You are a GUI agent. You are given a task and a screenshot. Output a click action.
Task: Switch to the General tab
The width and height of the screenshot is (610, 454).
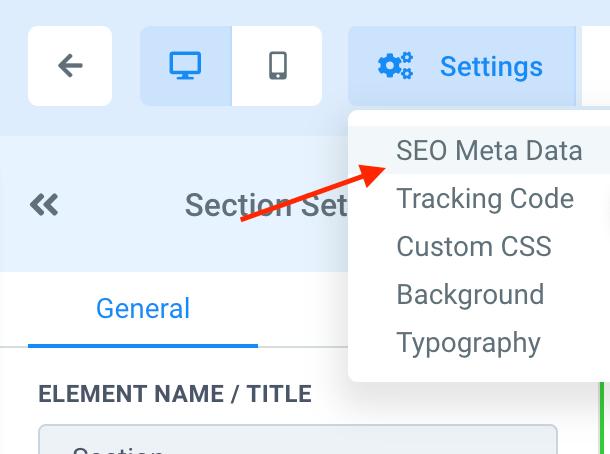pos(142,308)
